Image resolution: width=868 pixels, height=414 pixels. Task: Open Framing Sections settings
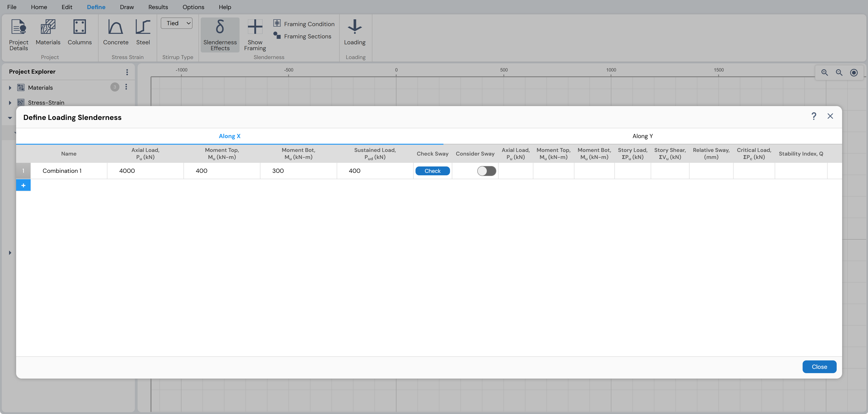(x=302, y=36)
